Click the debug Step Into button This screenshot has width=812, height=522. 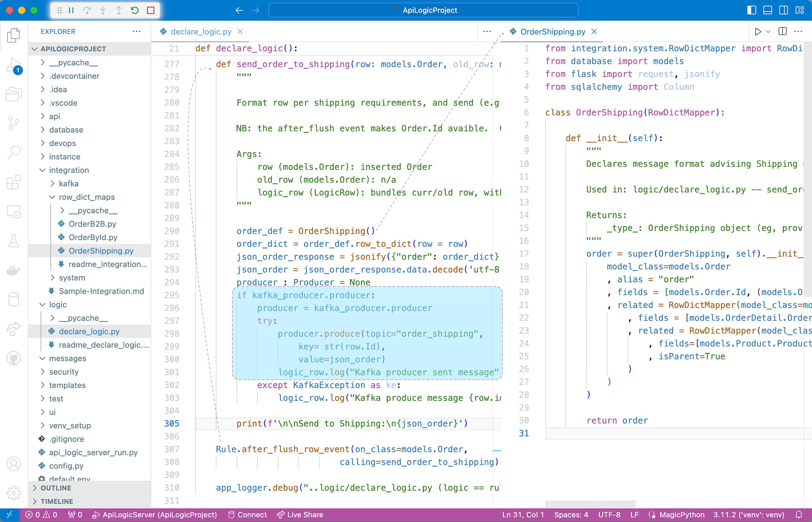coord(103,10)
